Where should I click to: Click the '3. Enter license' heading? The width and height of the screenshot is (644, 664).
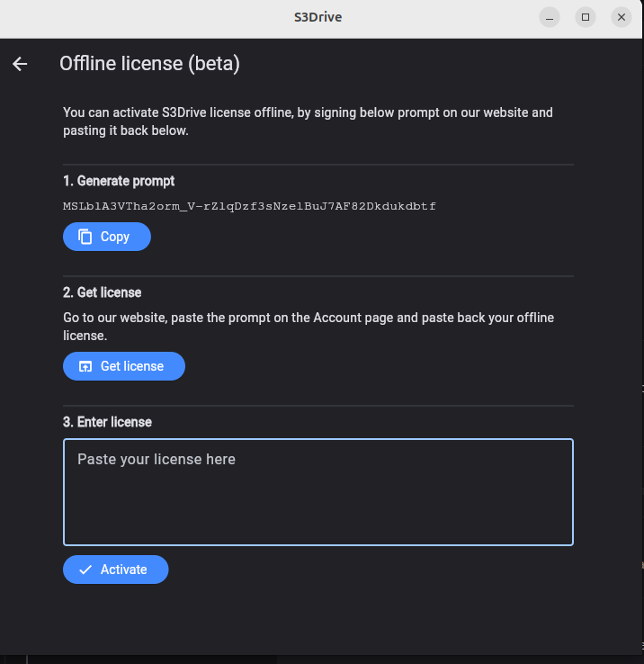[x=108, y=422]
